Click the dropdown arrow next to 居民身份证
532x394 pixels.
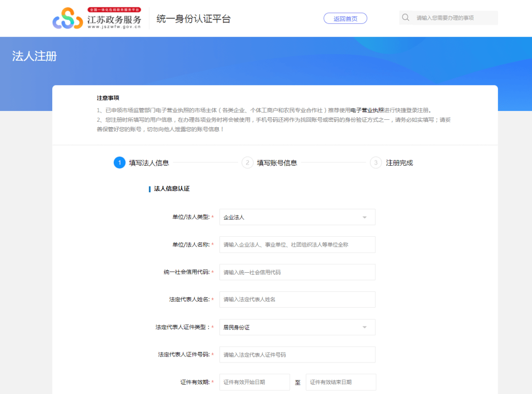pos(365,327)
